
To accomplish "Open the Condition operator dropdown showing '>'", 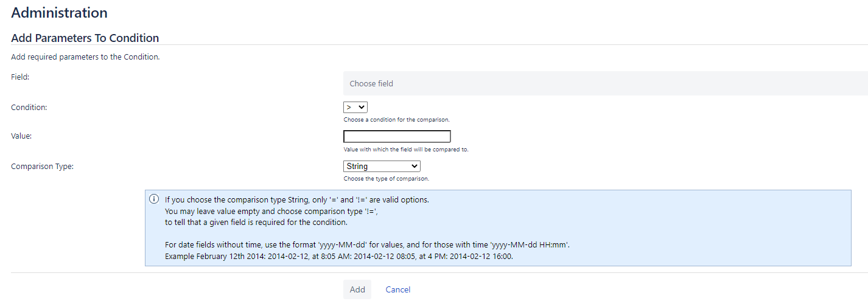I will [x=355, y=107].
